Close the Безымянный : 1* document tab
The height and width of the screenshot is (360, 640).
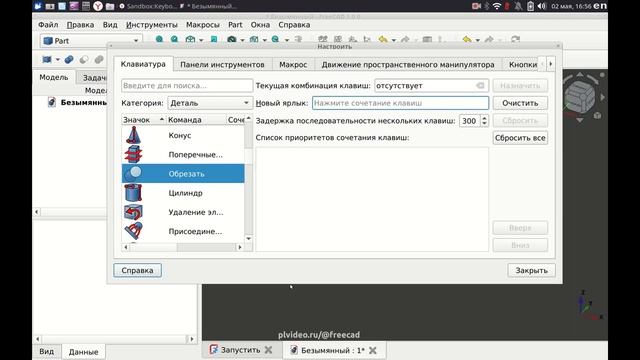tap(373, 350)
